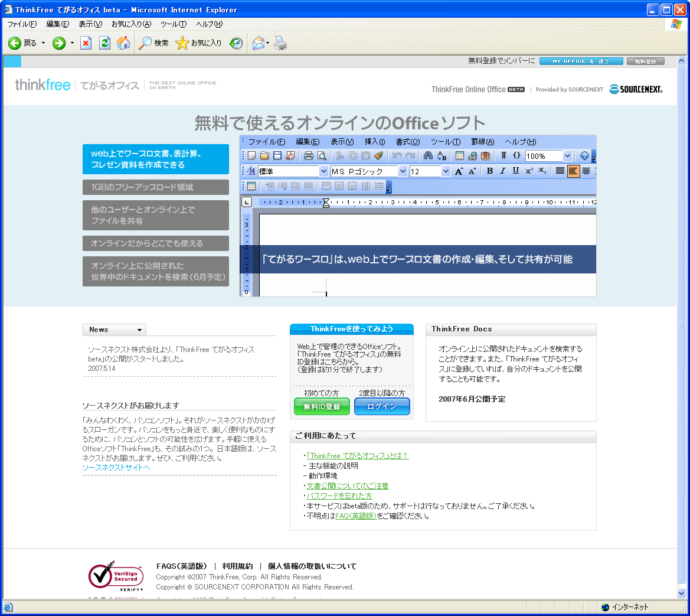Screen dimensions: 690x616
Task: Click the browser 検索 search button
Action: (x=153, y=43)
